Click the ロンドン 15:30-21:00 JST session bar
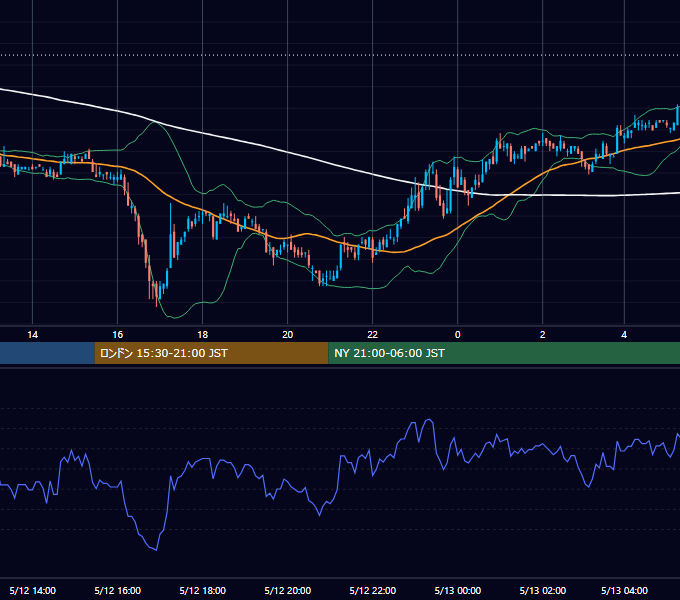The height and width of the screenshot is (600, 680). tap(211, 353)
